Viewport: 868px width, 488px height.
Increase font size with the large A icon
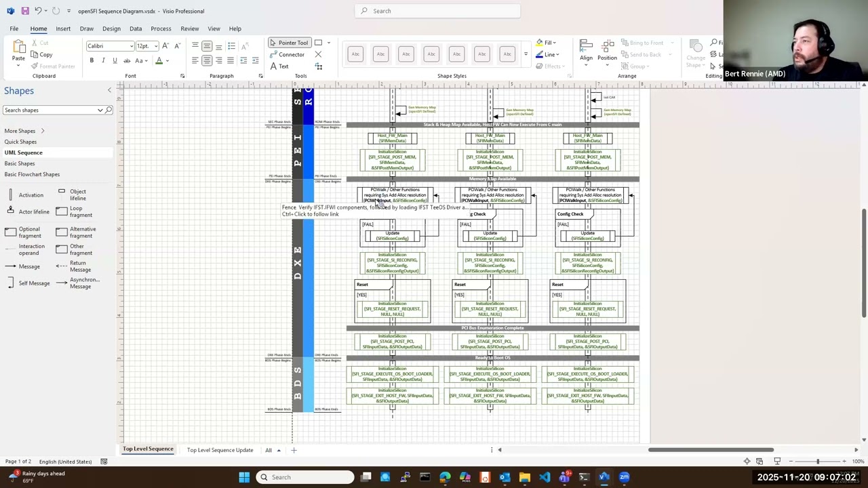[x=165, y=46]
